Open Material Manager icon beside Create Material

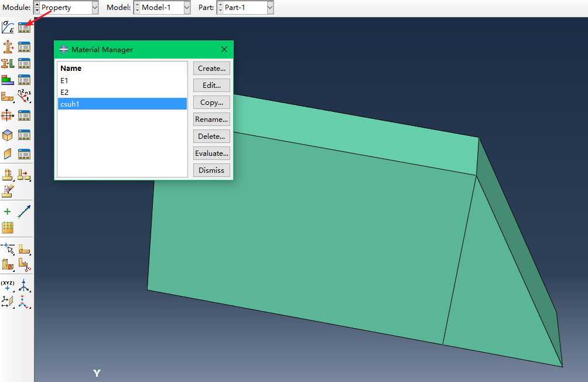[x=24, y=28]
